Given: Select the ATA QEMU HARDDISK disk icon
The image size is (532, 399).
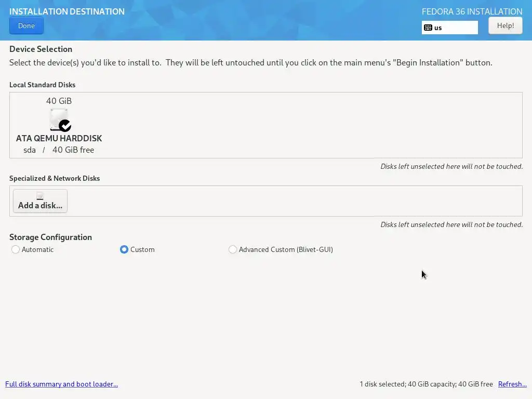Looking at the screenshot, I should click(x=59, y=120).
